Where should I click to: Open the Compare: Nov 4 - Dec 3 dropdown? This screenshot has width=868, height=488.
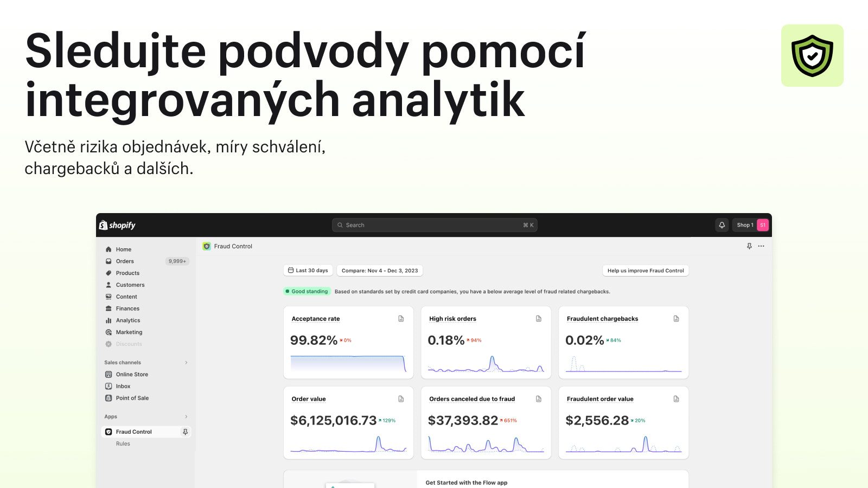(380, 271)
